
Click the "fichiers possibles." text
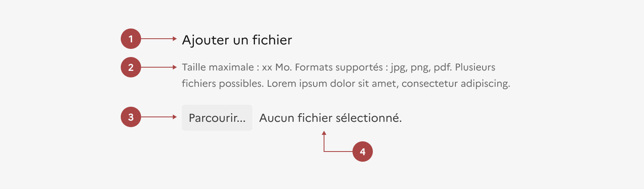coord(223,84)
